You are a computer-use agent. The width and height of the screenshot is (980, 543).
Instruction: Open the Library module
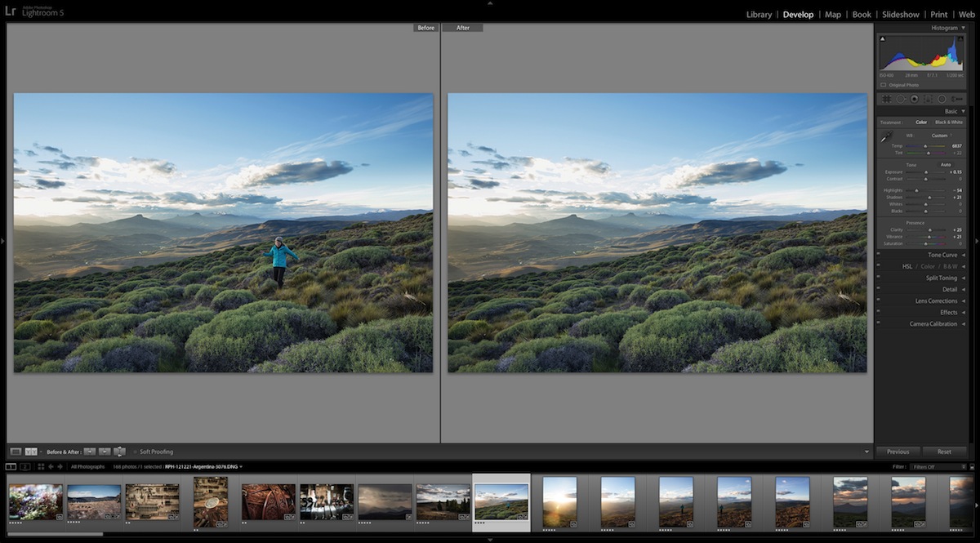coord(759,14)
